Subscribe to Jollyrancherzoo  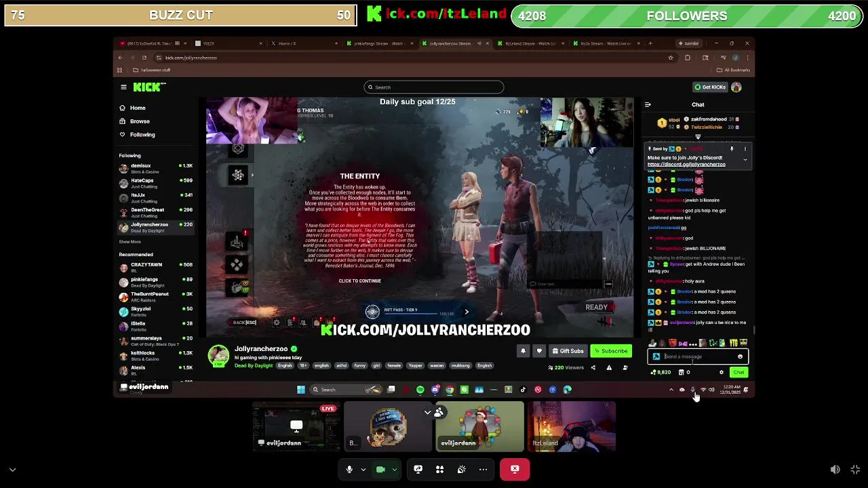[611, 351]
